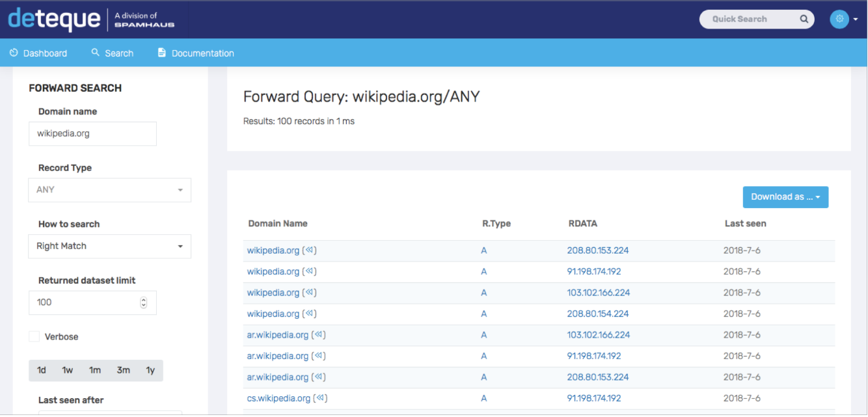
Task: Click record type A in wikipedia.org 208.80.154.224 row
Action: pyautogui.click(x=484, y=314)
